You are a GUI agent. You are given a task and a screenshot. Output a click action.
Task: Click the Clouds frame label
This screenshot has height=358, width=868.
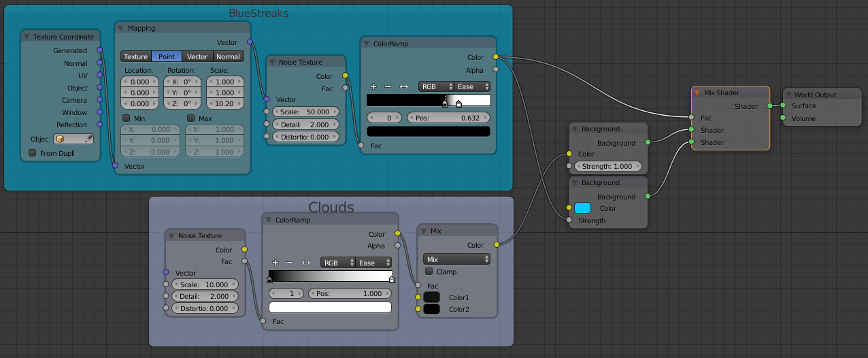coord(331,207)
